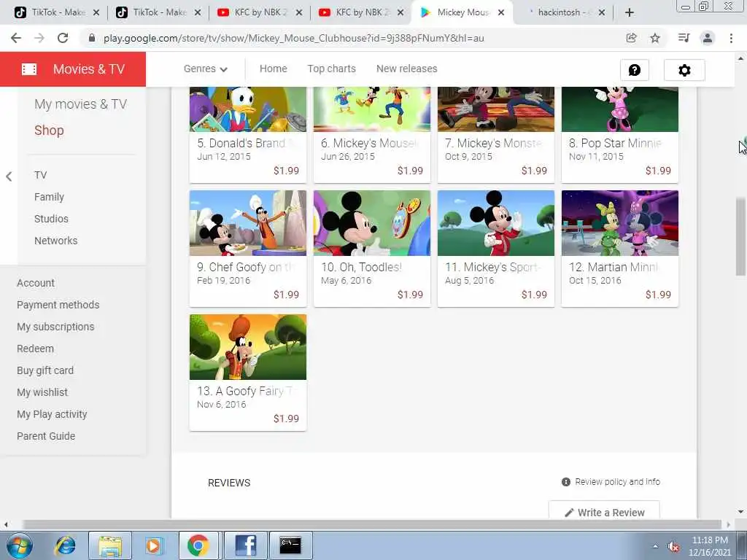Open episode 10 Oh, Toodles! thumbnail
The height and width of the screenshot is (560, 747).
pyautogui.click(x=372, y=223)
